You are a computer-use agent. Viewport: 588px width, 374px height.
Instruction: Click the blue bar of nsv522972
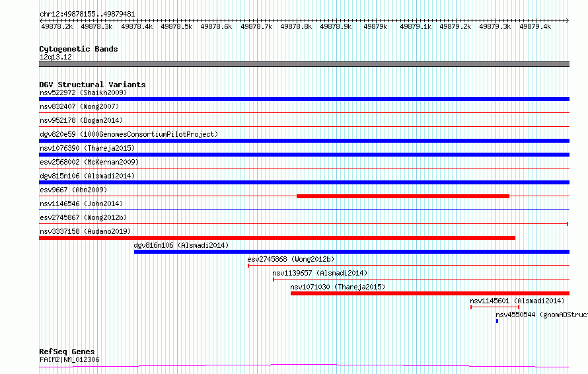click(x=304, y=99)
